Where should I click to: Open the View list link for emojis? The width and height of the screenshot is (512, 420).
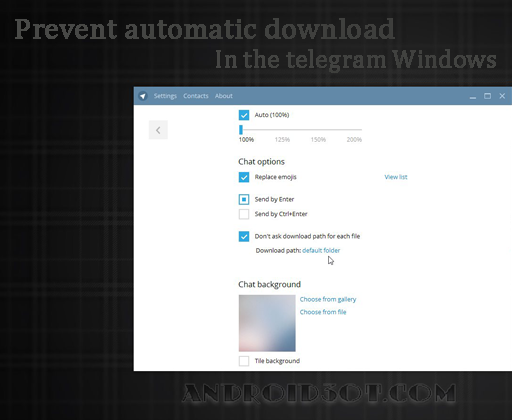pos(396,177)
